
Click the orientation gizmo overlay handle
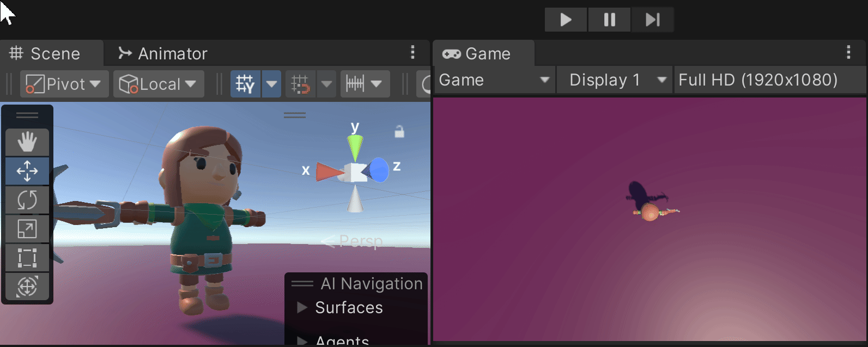295,115
